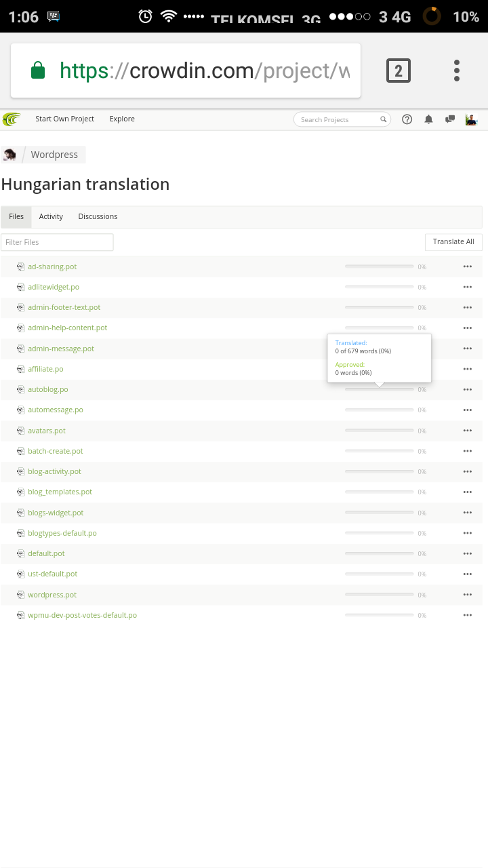Tap the battery ring indicator in the status bar
Screen dimensions: 488x868
coord(432,16)
